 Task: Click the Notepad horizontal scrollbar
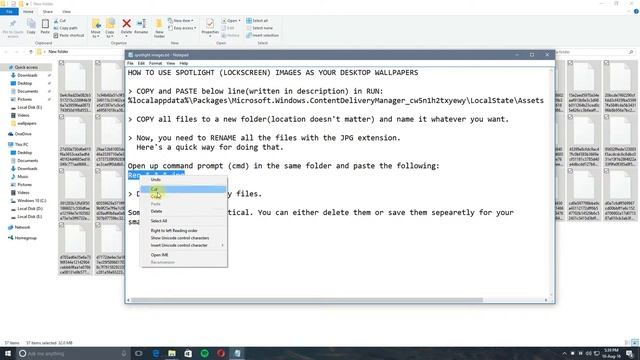(x=306, y=300)
